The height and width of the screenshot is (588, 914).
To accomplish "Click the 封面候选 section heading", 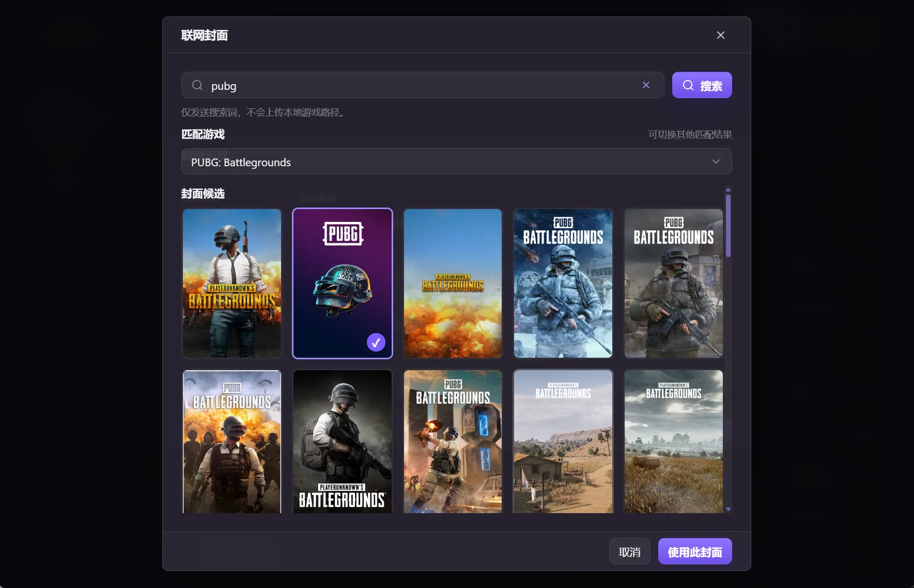I will click(x=203, y=194).
